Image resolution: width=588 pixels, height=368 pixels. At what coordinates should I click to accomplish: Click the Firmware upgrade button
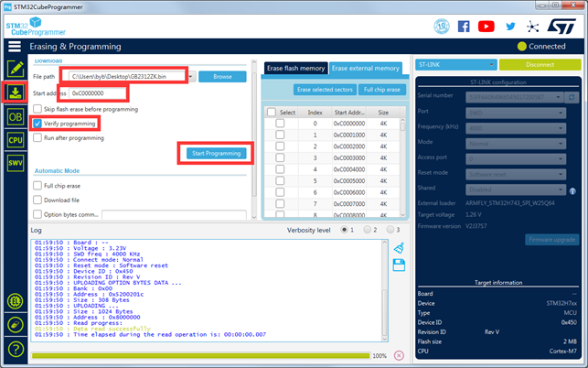pyautogui.click(x=552, y=240)
